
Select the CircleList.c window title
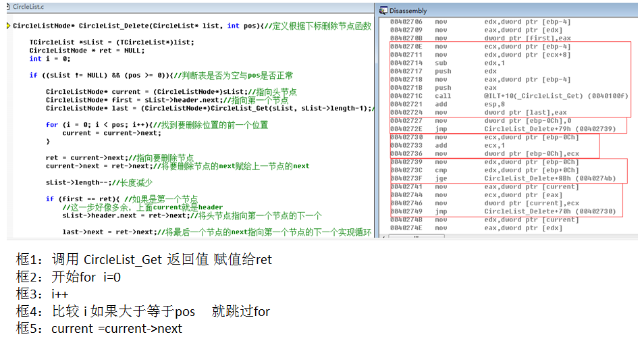[28, 7]
